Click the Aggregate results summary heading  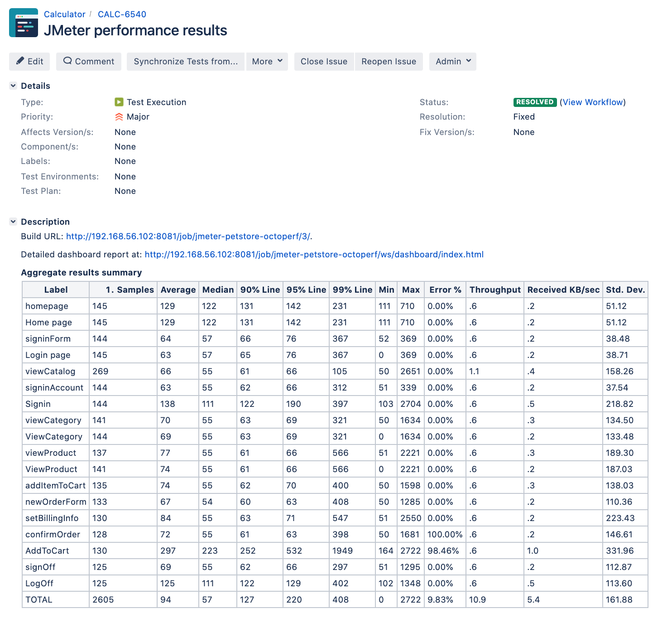pyautogui.click(x=82, y=273)
